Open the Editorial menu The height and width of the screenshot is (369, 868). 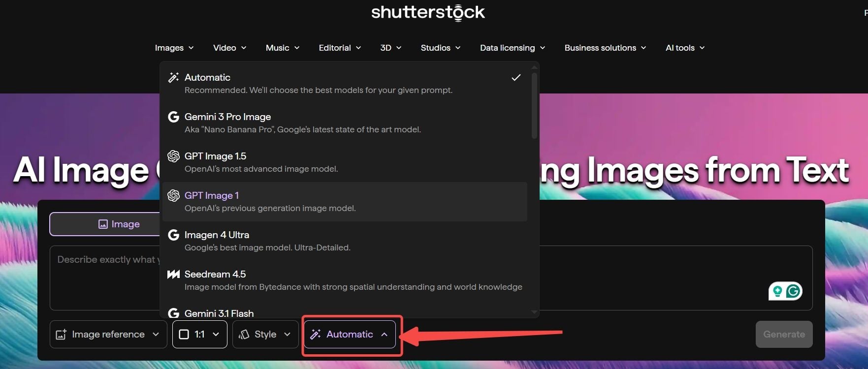[340, 48]
